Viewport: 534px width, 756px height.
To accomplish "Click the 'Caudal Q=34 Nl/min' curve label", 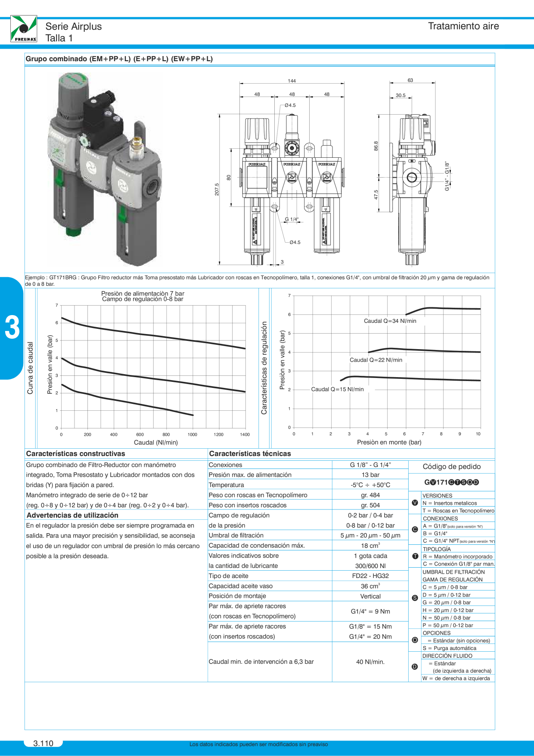I will (390, 321).
